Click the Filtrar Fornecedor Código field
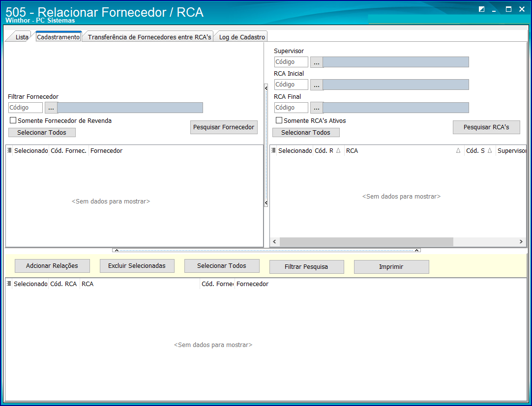Viewport: 532px width, 406px height. [26, 108]
